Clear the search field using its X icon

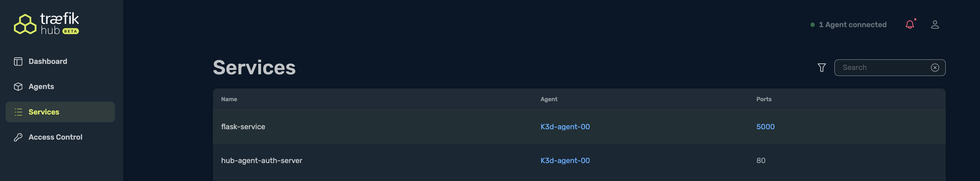click(935, 68)
